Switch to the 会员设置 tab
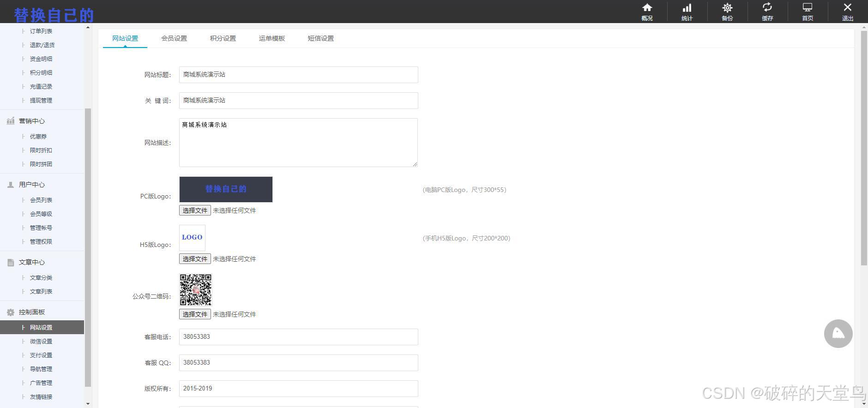868x408 pixels. coord(174,38)
